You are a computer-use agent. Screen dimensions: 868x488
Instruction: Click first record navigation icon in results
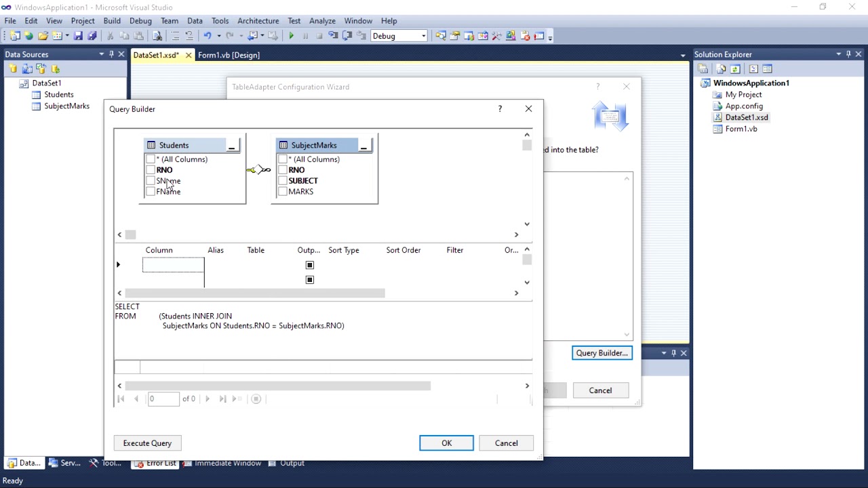121,399
